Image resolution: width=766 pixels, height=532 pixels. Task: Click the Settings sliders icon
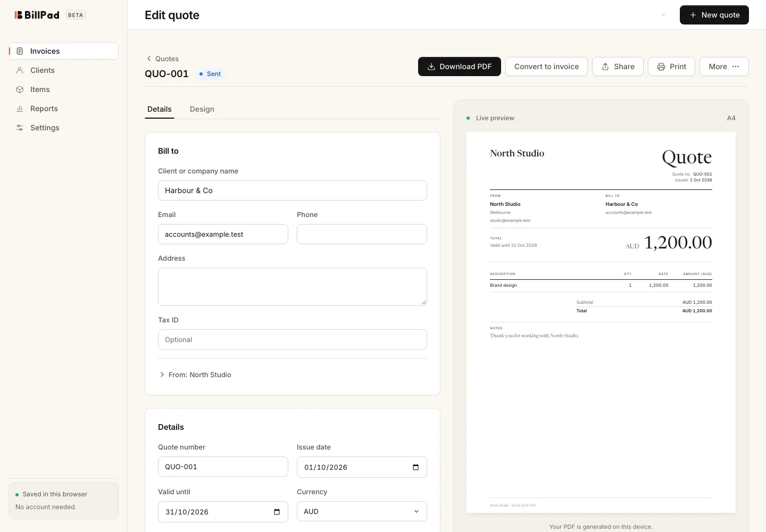(x=20, y=128)
